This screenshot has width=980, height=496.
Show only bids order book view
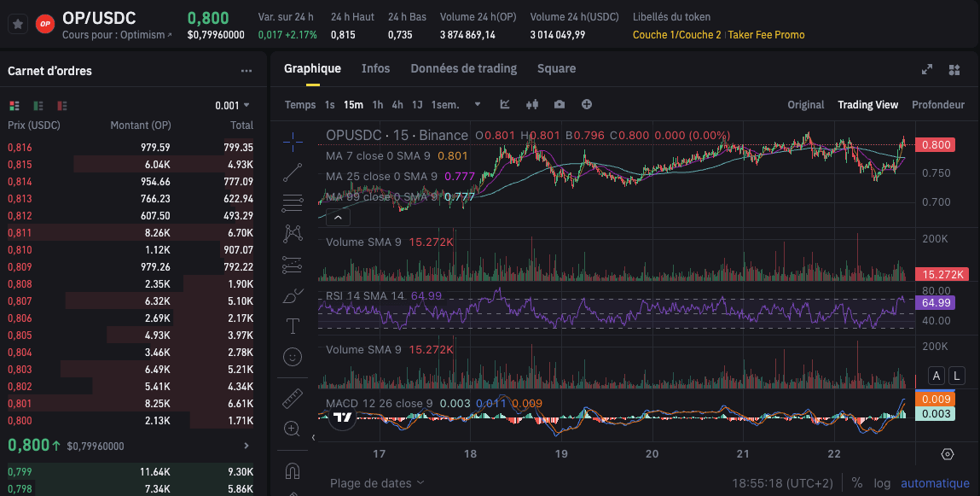[x=38, y=106]
